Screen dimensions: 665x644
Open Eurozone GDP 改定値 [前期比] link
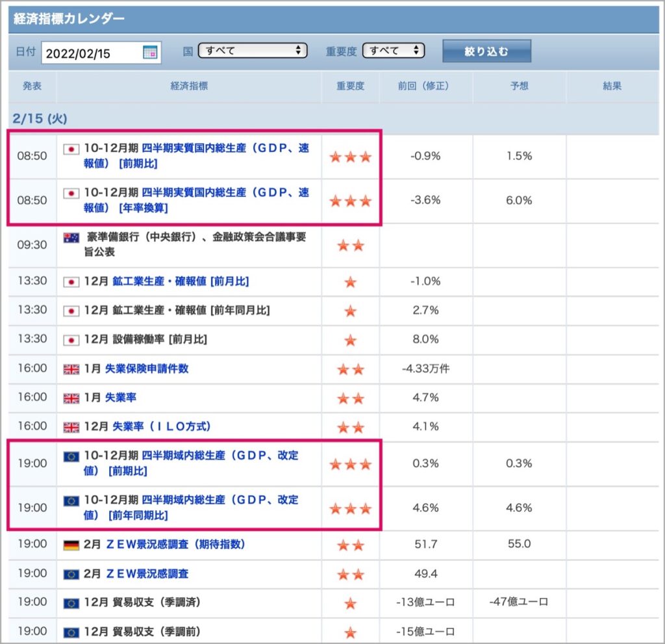click(192, 463)
